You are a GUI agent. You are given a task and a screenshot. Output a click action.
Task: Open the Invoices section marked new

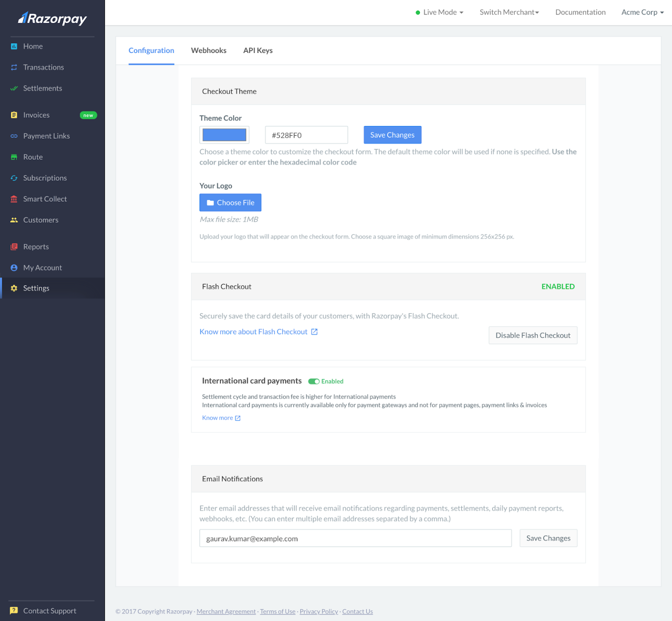click(x=37, y=115)
